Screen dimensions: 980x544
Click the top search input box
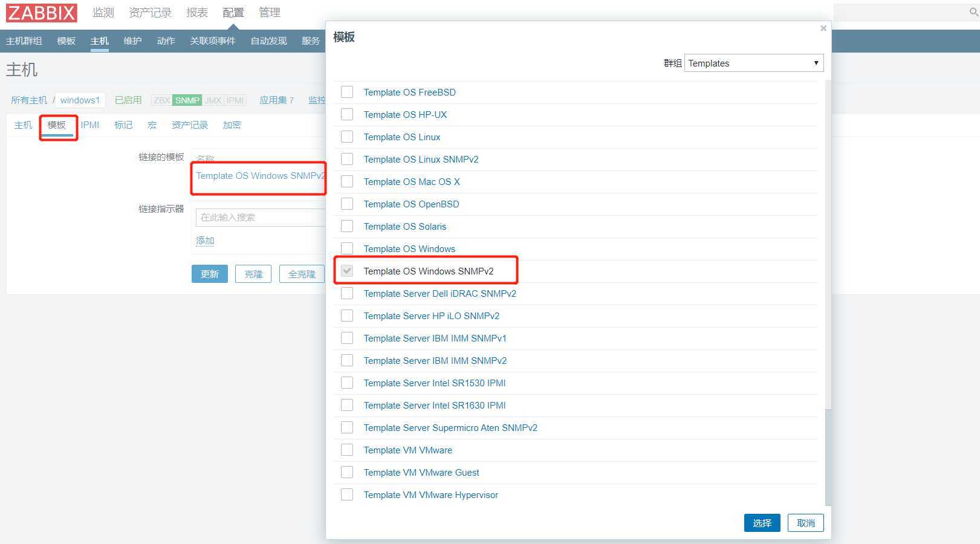(x=901, y=12)
